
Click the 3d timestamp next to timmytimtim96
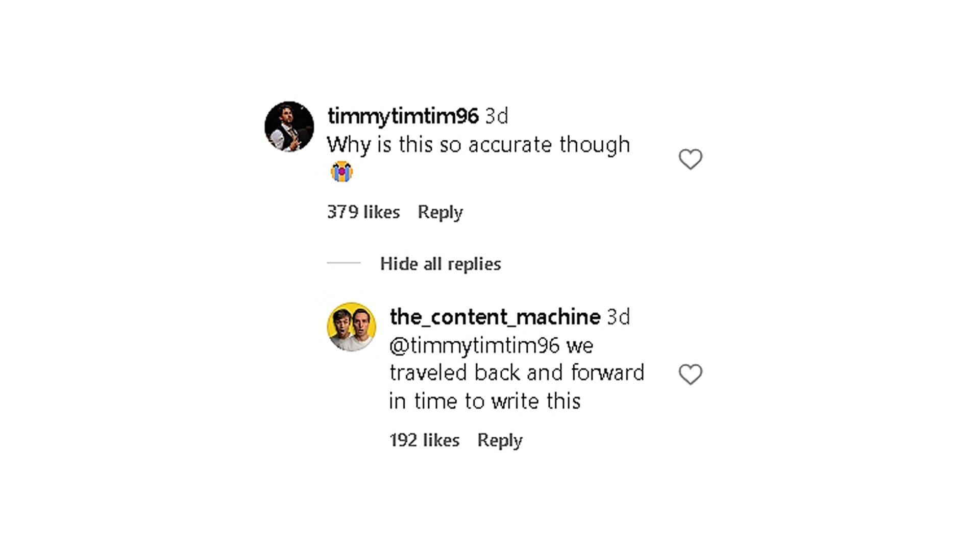coord(496,116)
